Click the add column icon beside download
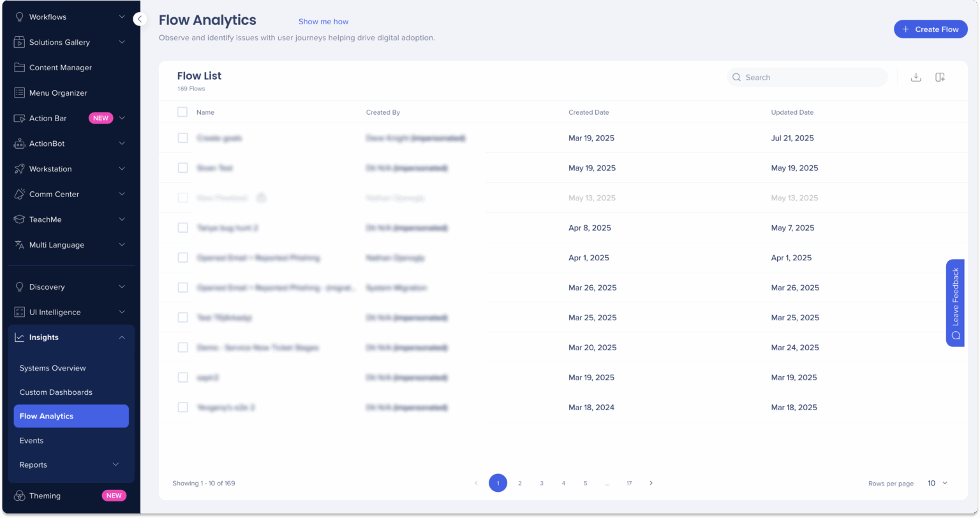This screenshot has height=518, width=980. [x=940, y=77]
